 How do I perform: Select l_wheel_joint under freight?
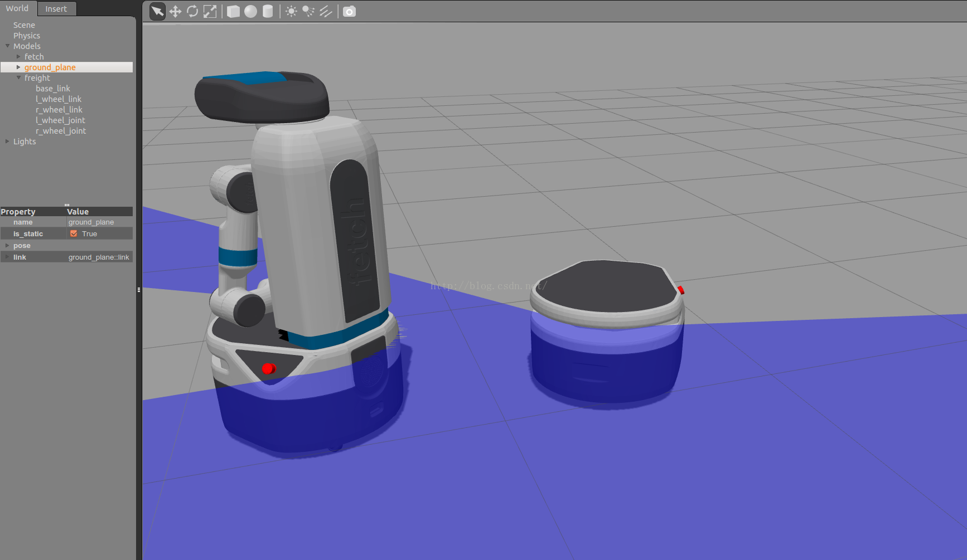(x=60, y=120)
